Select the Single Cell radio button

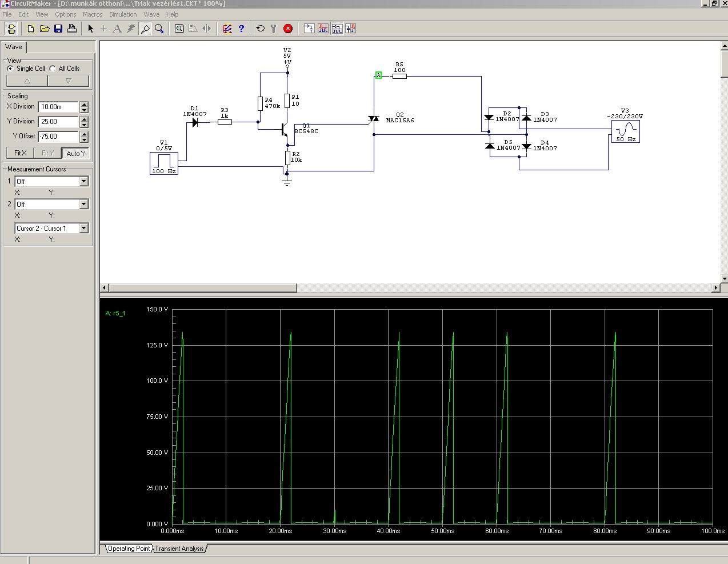click(x=10, y=69)
